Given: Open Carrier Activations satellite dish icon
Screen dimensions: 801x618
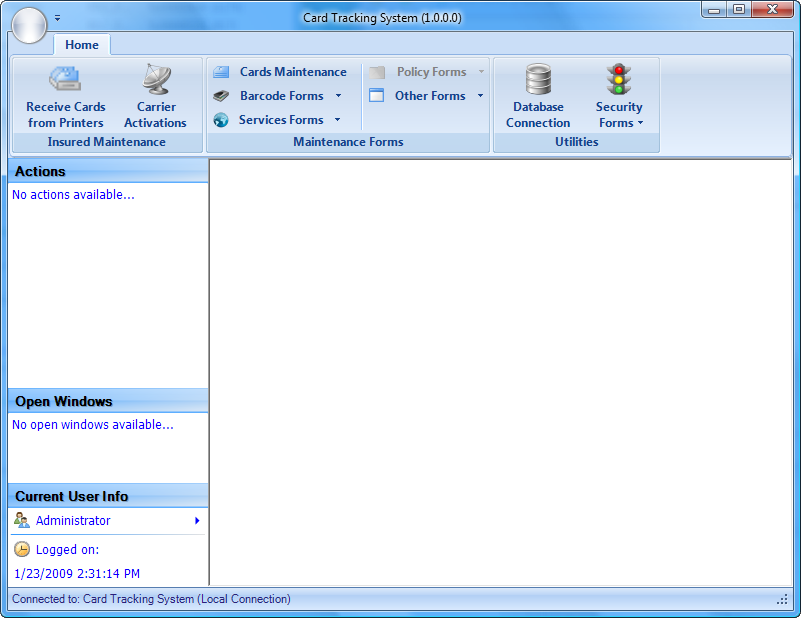Looking at the screenshot, I should [155, 78].
